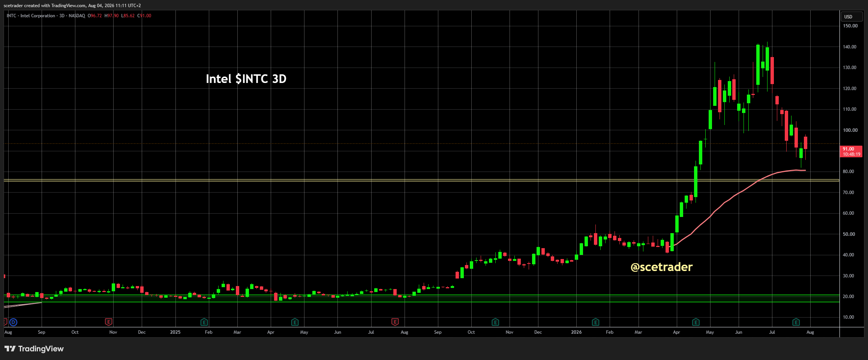868x360 pixels.
Task: Click the '10.00' price axis label
Action: tap(849, 317)
